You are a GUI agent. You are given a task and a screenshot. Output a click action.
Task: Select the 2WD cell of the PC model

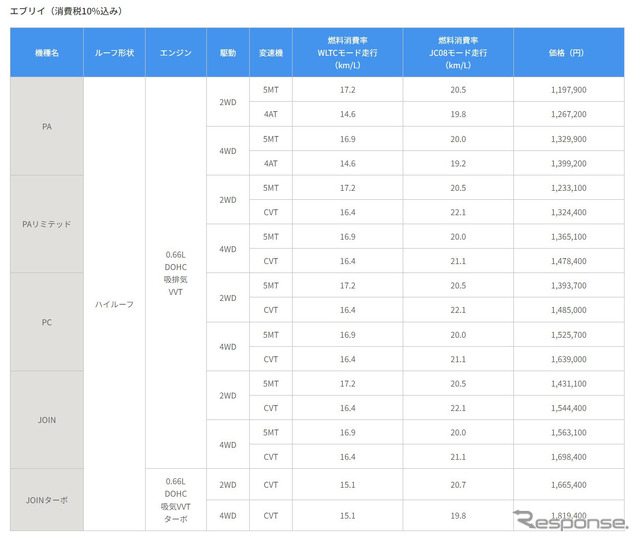(228, 298)
